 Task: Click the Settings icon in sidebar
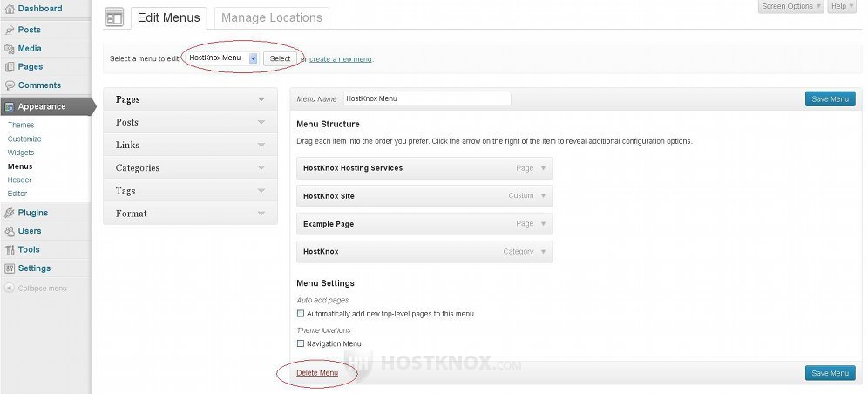click(x=10, y=268)
